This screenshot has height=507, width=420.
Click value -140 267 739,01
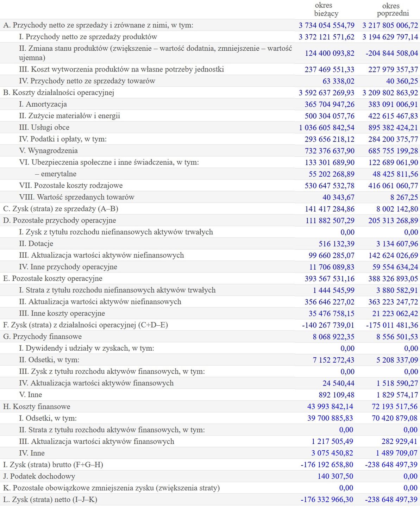[x=328, y=325]
